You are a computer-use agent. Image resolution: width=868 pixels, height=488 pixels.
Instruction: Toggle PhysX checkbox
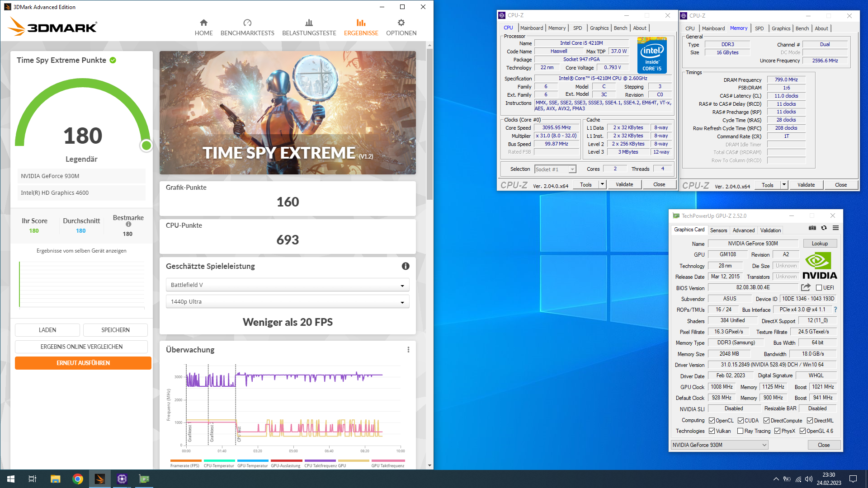coord(777,431)
